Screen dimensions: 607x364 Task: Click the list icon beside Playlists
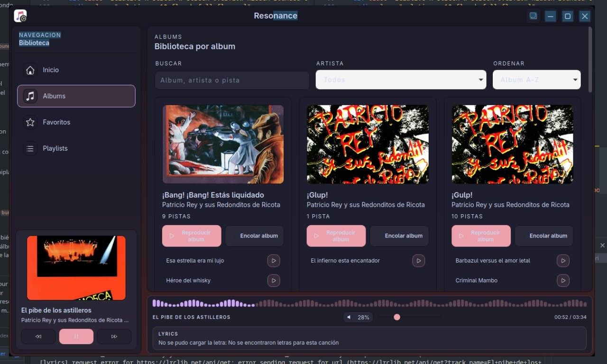click(30, 148)
